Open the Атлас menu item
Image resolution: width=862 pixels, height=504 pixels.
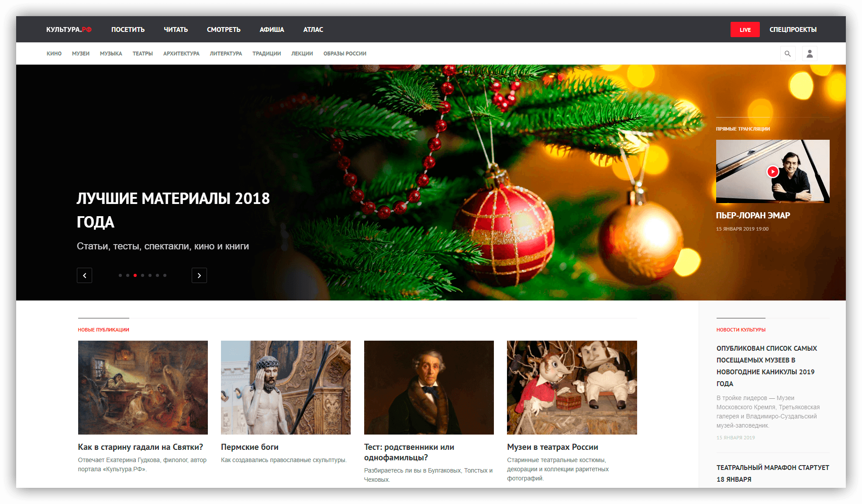click(x=313, y=30)
